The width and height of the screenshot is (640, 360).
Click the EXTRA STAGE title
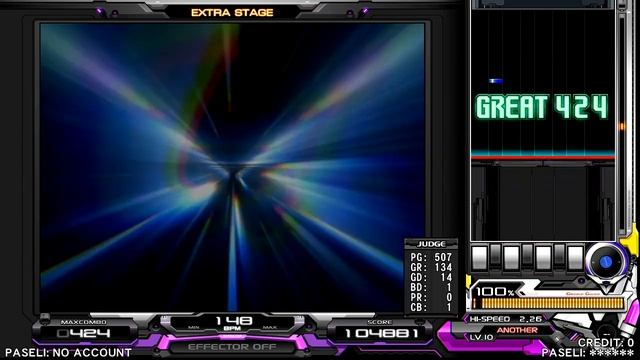pos(232,13)
